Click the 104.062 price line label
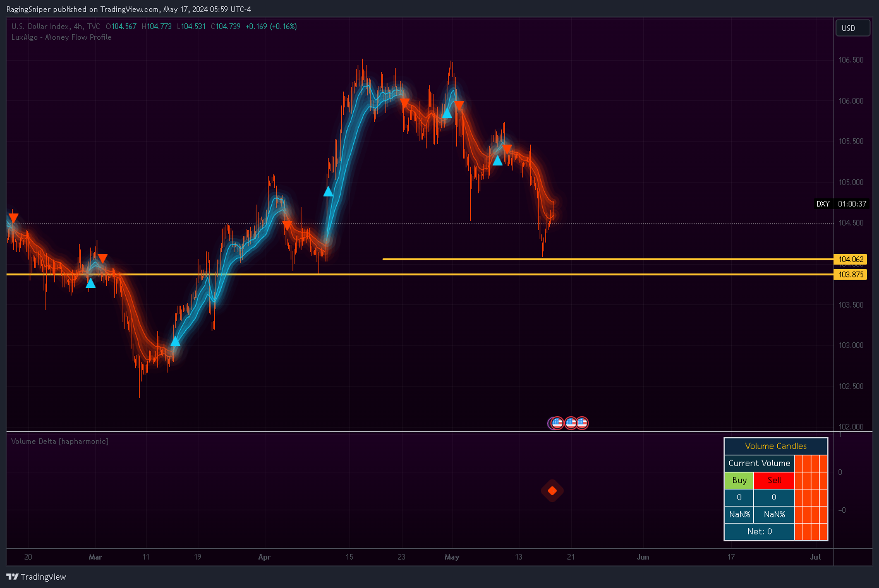879x588 pixels. point(851,260)
